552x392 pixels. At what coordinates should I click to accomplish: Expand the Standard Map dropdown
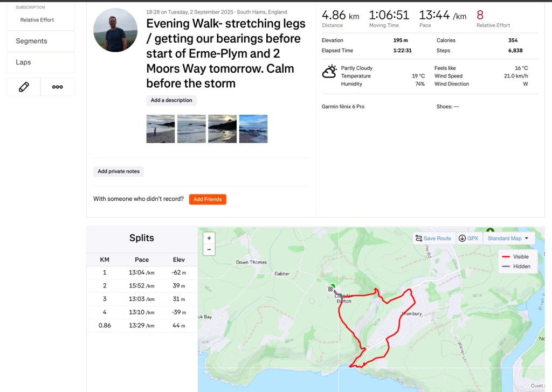[508, 239]
